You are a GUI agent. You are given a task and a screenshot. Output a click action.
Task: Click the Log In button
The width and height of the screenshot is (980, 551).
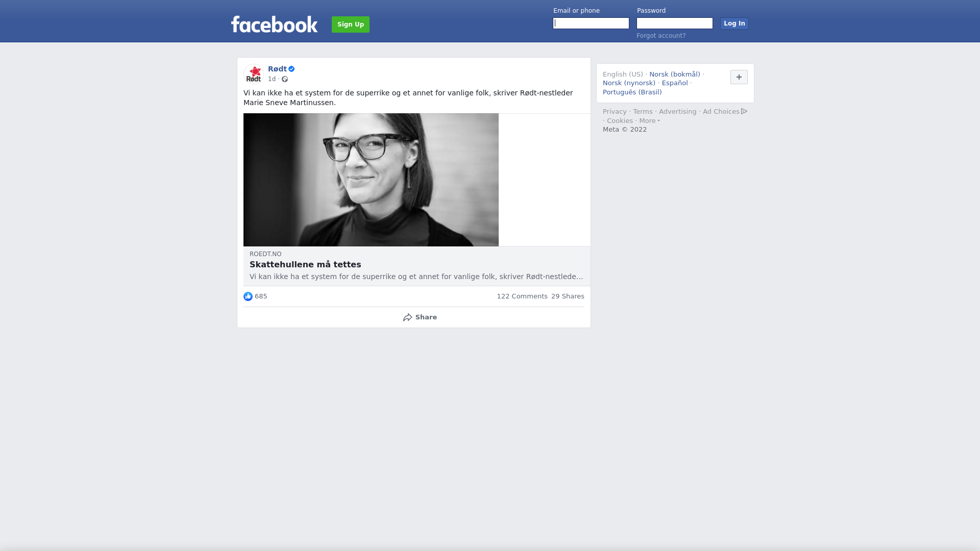point(734,23)
